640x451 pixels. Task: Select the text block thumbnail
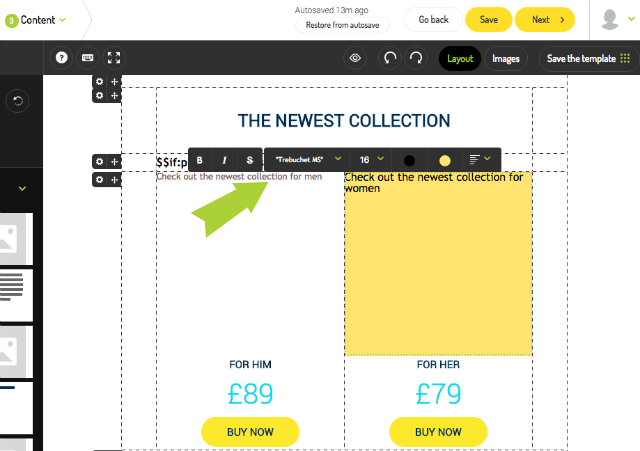(16, 295)
